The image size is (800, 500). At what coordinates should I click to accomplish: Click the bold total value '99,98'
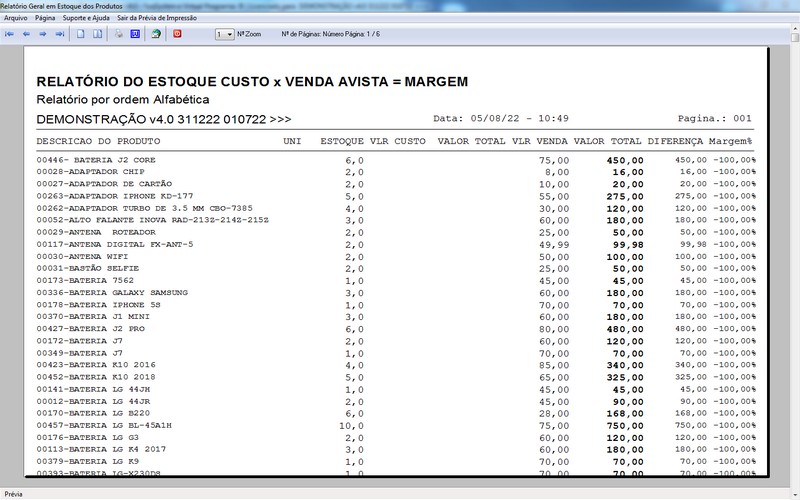628,245
